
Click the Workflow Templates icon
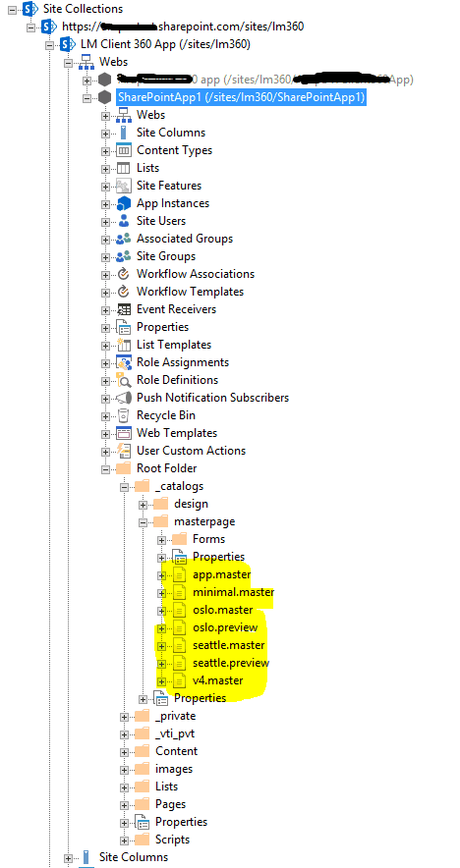pos(123,292)
